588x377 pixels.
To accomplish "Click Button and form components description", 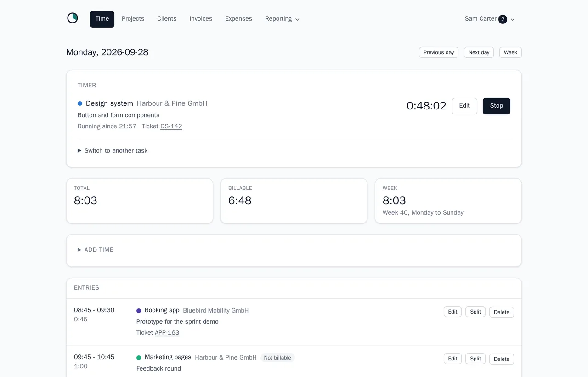I will click(119, 115).
